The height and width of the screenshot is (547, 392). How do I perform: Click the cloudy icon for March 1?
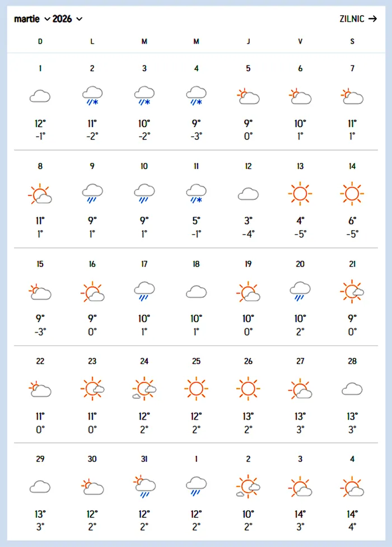point(40,96)
